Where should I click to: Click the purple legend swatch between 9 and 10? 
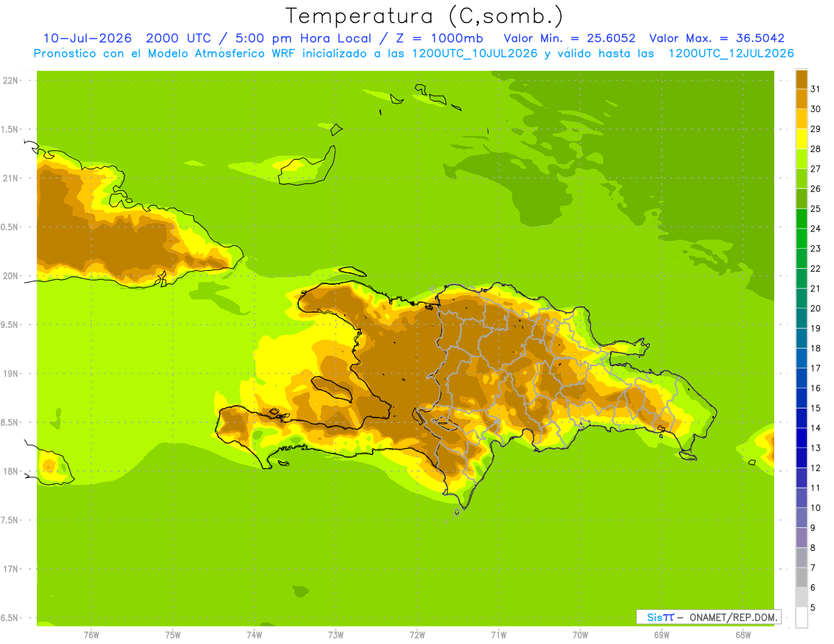(801, 518)
